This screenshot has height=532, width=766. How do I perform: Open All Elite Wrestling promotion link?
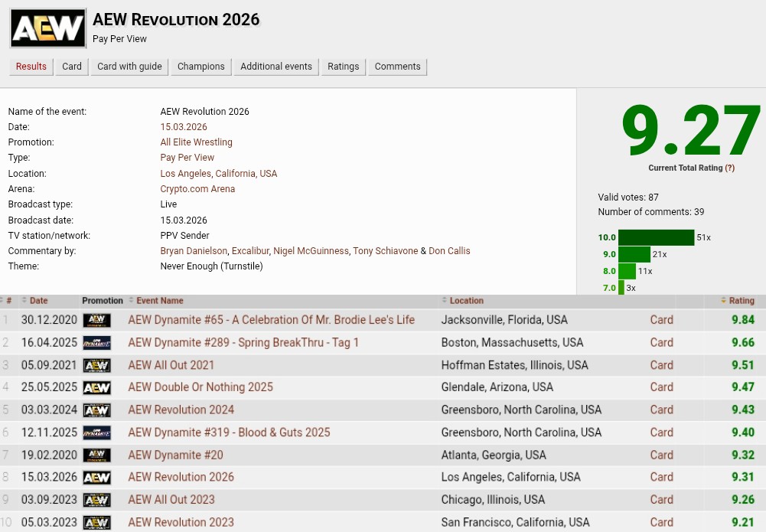[197, 142]
